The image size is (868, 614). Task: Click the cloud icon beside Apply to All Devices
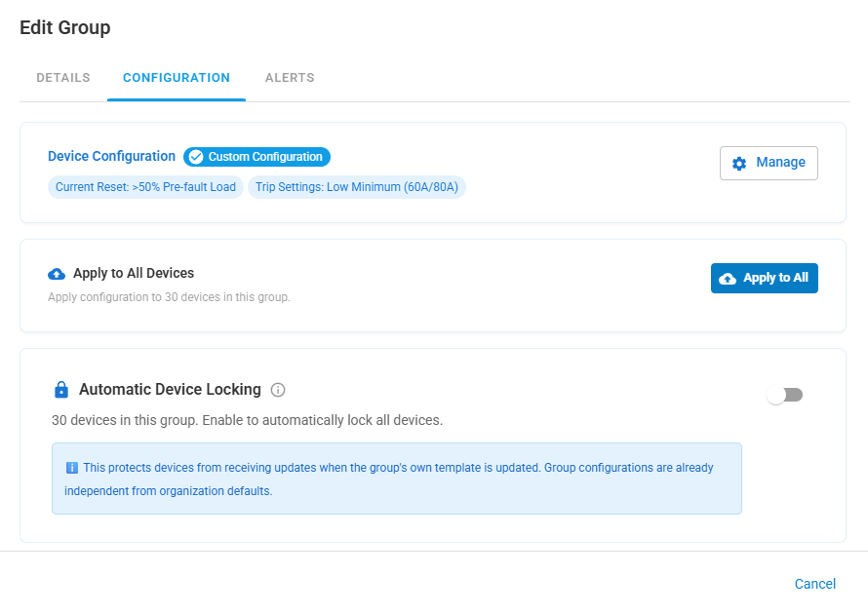pyautogui.click(x=57, y=273)
